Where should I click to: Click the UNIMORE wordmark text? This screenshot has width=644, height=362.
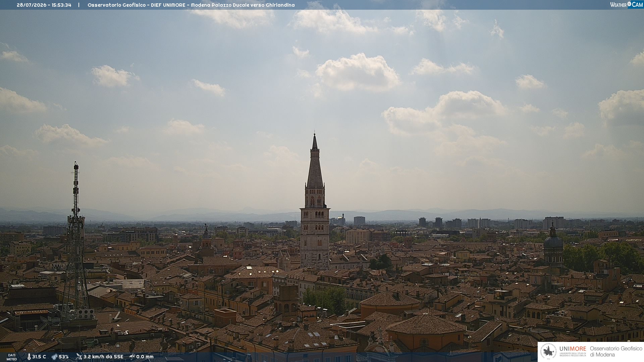click(573, 349)
